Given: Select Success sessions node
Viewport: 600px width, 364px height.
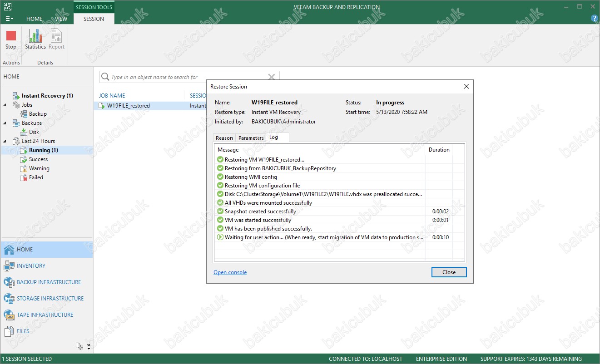Looking at the screenshot, I should click(x=38, y=159).
